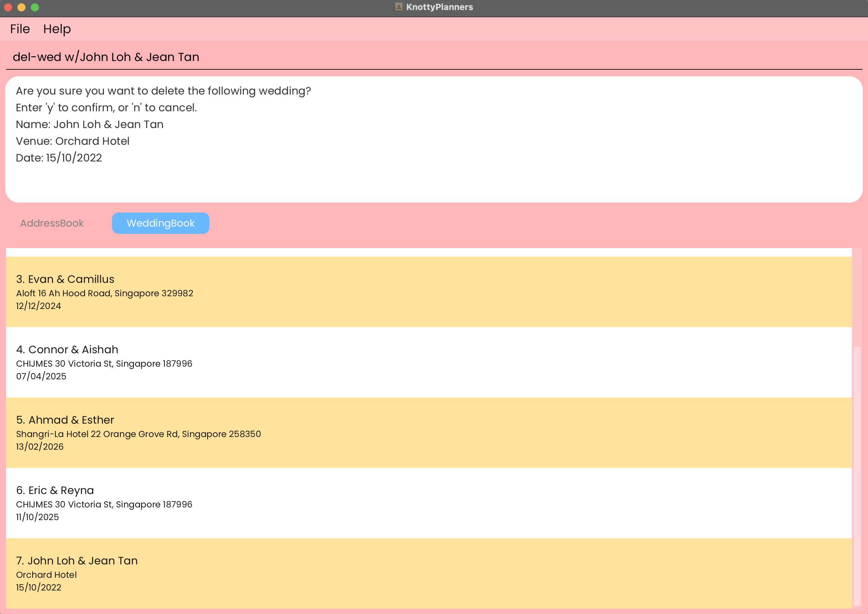Click the Aloft 16 Ah Hood Road venue text
The image size is (868, 614).
(104, 293)
